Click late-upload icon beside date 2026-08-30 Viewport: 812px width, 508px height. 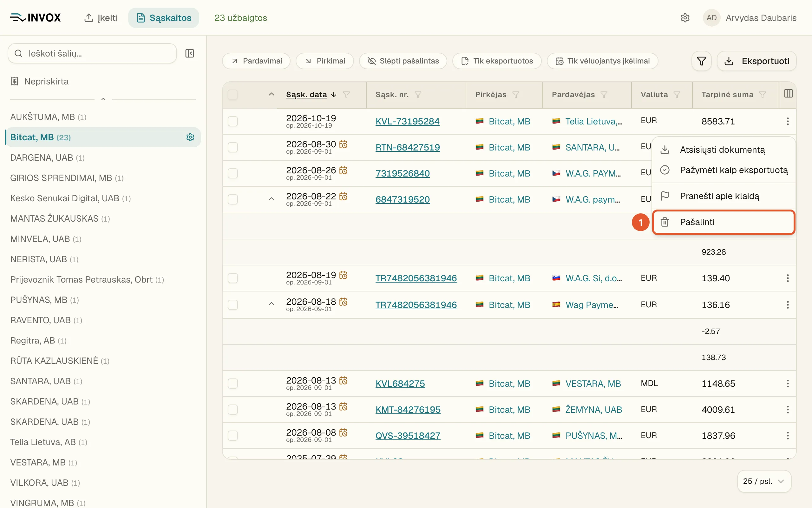(343, 144)
